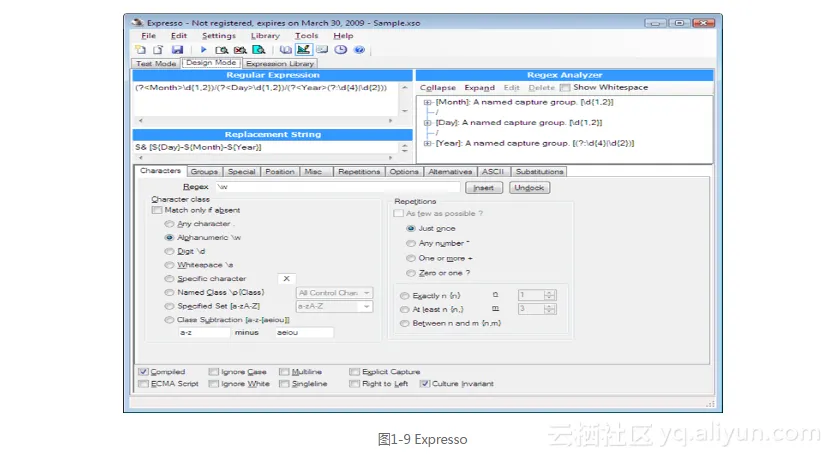The image size is (832, 458).
Task: Open the Repetitions tab
Action: point(359,172)
